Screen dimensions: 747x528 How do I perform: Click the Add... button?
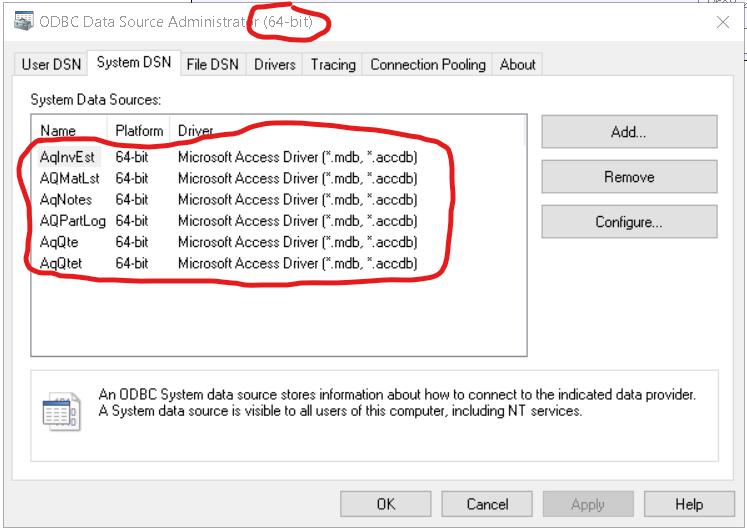[629, 131]
